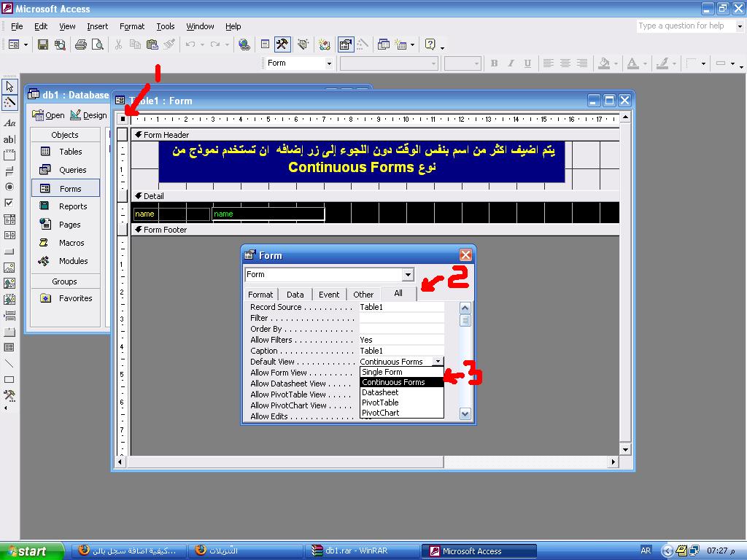Expand the New Object dropdown arrow
The width and height of the screenshot is (747, 560).
pyautogui.click(x=413, y=44)
